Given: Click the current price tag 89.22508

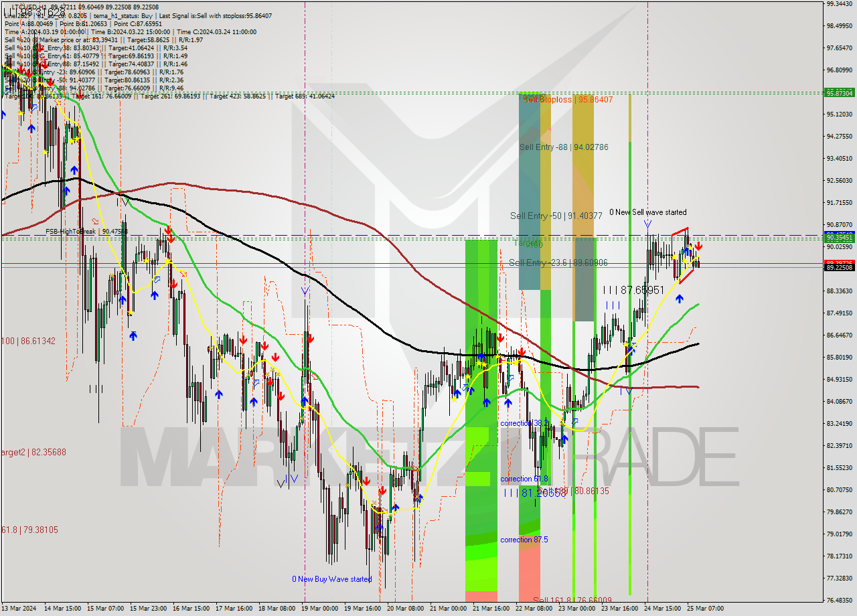Looking at the screenshot, I should [x=840, y=268].
